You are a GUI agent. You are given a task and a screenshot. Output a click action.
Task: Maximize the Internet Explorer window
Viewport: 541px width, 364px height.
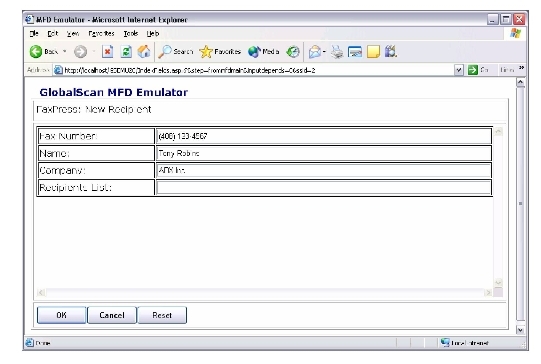pyautogui.click(x=506, y=20)
